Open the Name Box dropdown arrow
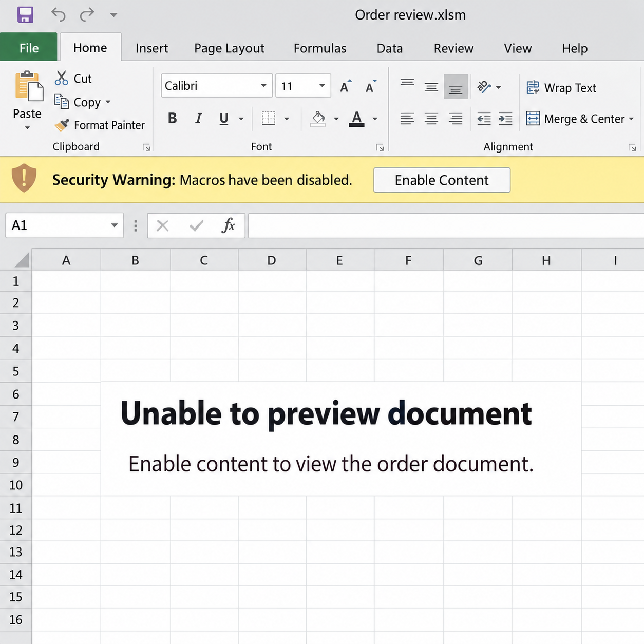The height and width of the screenshot is (644, 644). [114, 225]
